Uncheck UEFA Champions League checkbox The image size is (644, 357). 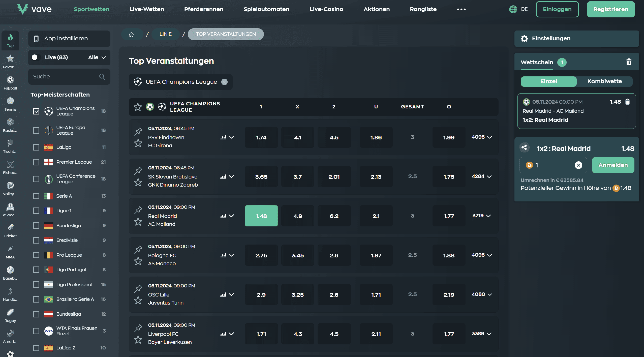click(x=36, y=111)
